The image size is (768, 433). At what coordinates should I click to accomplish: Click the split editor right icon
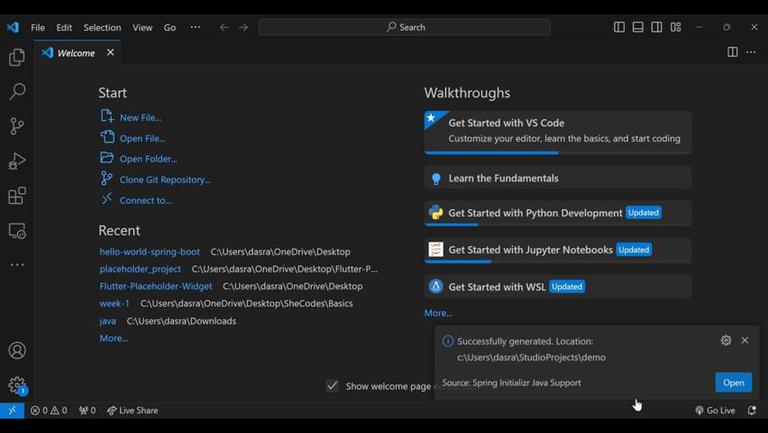732,52
